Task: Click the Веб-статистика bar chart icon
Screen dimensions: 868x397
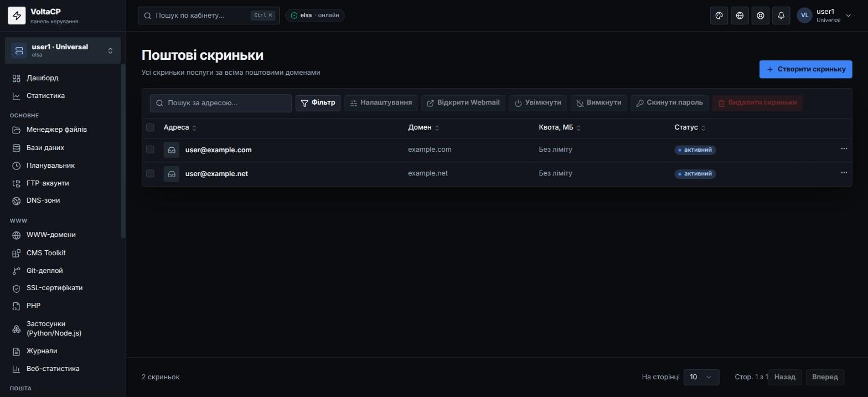Action: click(x=17, y=369)
